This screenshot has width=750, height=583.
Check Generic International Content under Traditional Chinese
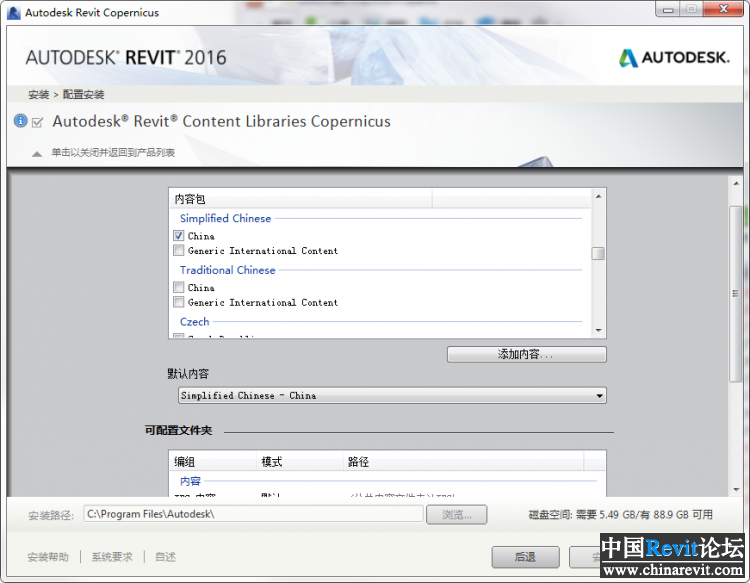pos(178,302)
